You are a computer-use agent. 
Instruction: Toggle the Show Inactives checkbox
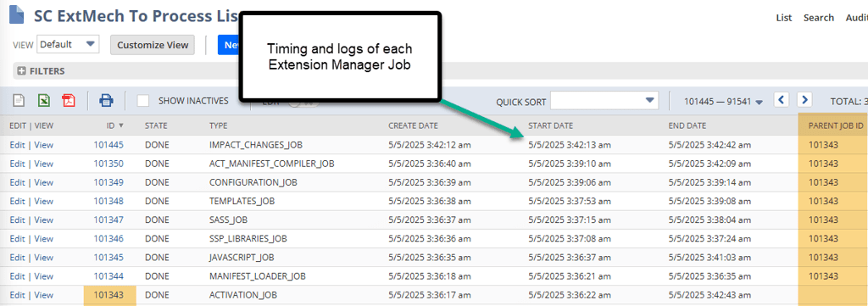pos(143,101)
